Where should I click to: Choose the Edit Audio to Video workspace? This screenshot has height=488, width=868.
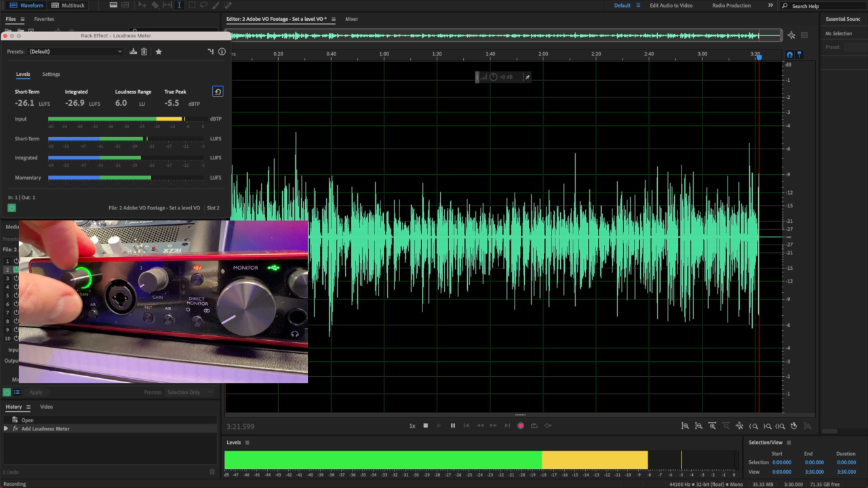(x=671, y=5)
